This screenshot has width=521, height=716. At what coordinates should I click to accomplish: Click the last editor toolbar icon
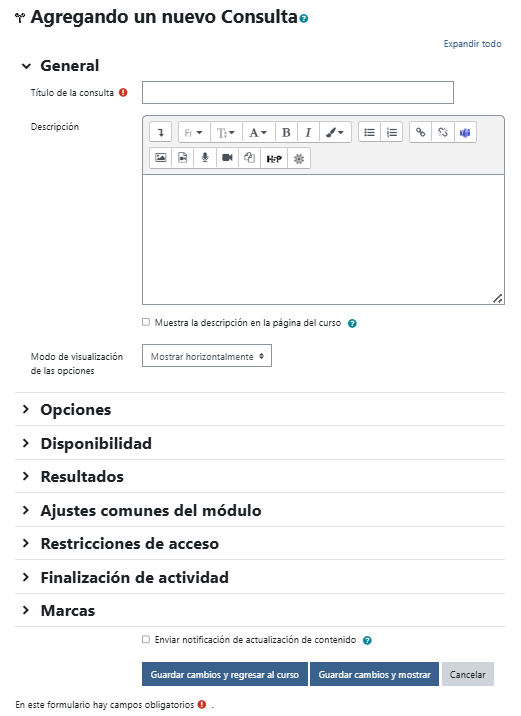tap(299, 158)
